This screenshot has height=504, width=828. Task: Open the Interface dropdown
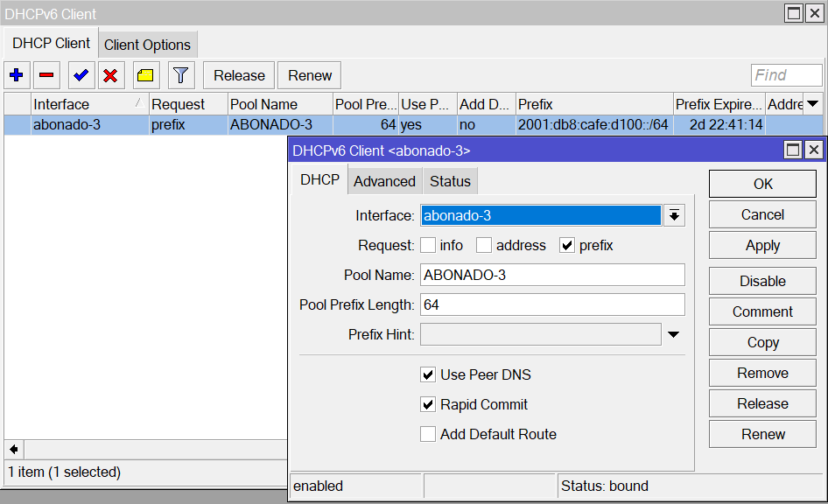[672, 213]
